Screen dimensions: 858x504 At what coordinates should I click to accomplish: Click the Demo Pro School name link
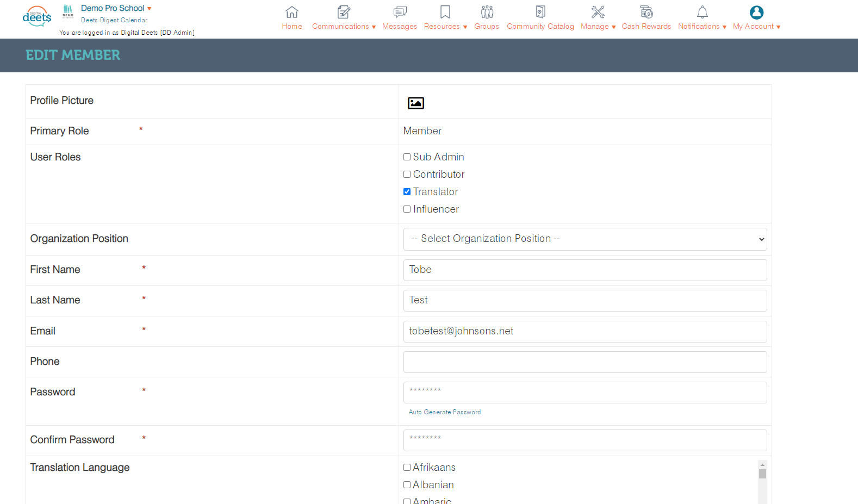pos(113,8)
